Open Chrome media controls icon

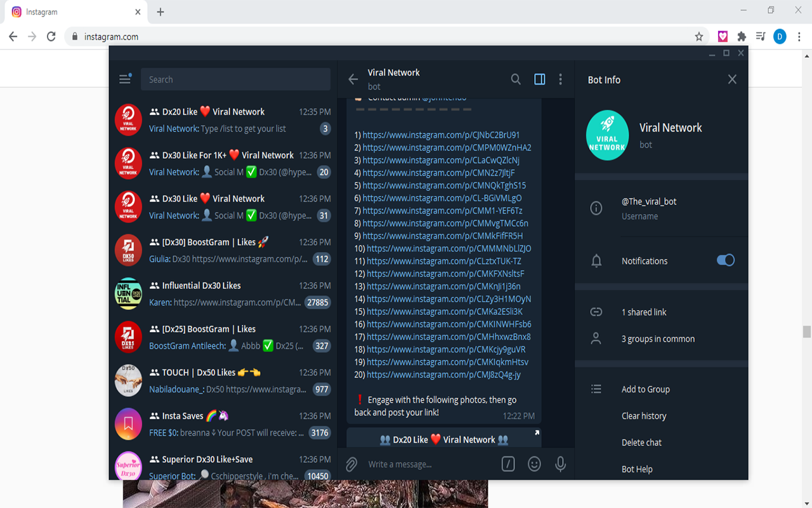[761, 37]
